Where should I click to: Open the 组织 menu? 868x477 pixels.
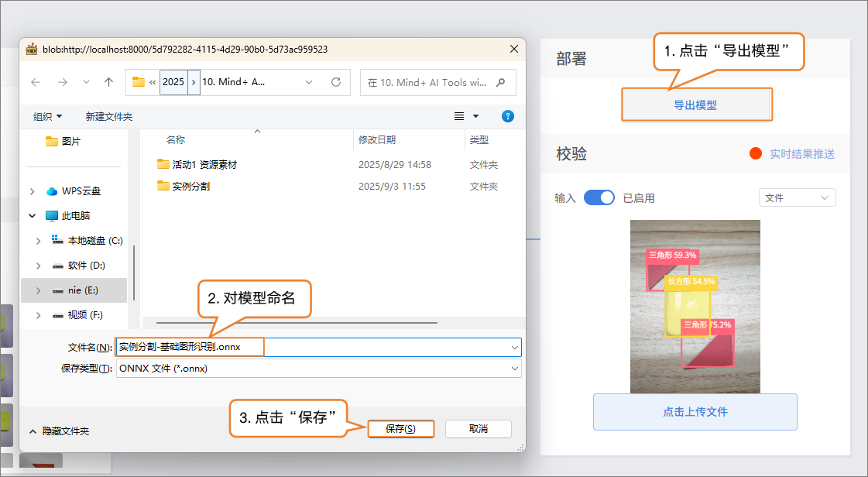tap(47, 116)
